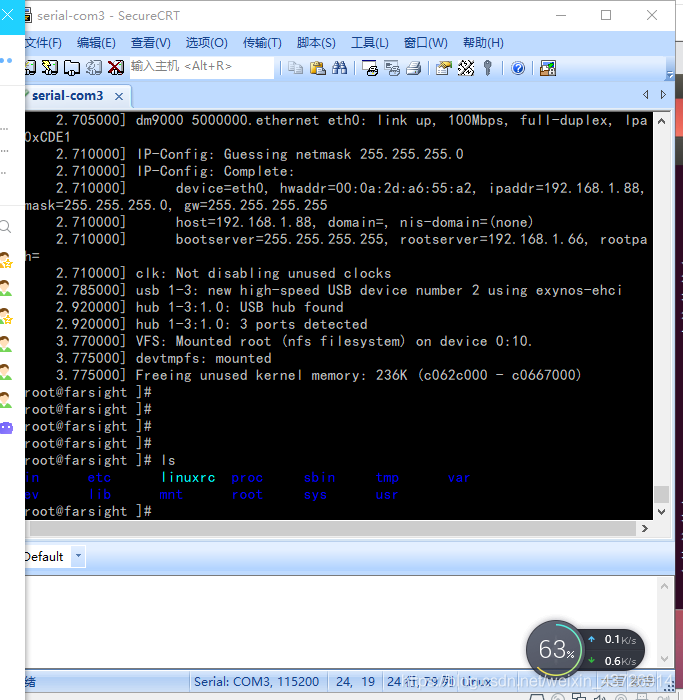Image resolution: width=683 pixels, height=700 pixels.
Task: Open the 编辑(E) menu
Action: tap(96, 43)
